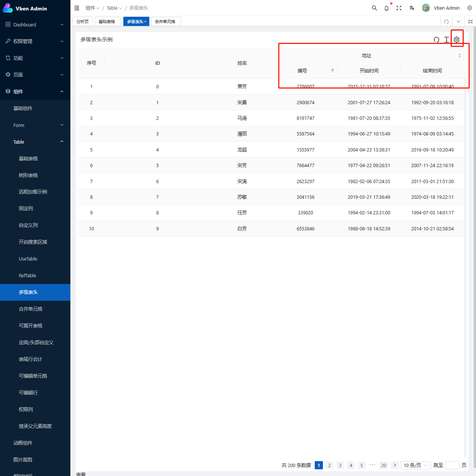Open the global search
Screen dimensions: 476x476
pyautogui.click(x=374, y=8)
